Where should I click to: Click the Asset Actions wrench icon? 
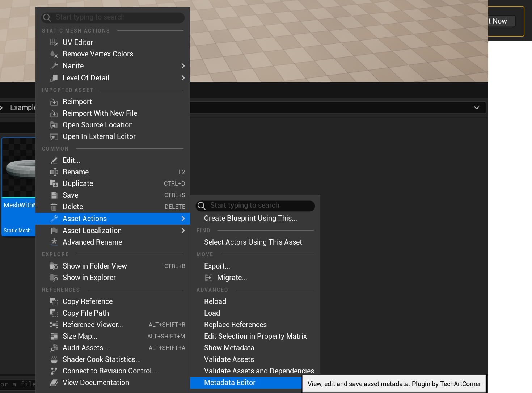point(54,219)
